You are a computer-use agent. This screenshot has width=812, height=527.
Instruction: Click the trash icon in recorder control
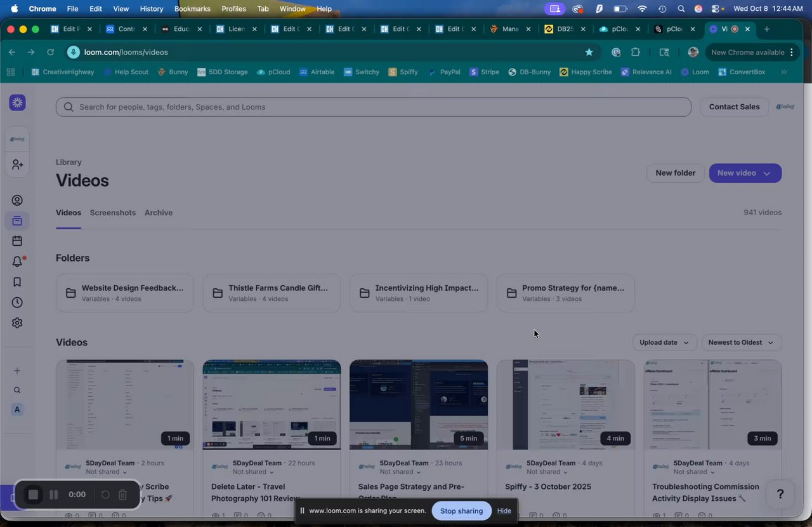(123, 495)
